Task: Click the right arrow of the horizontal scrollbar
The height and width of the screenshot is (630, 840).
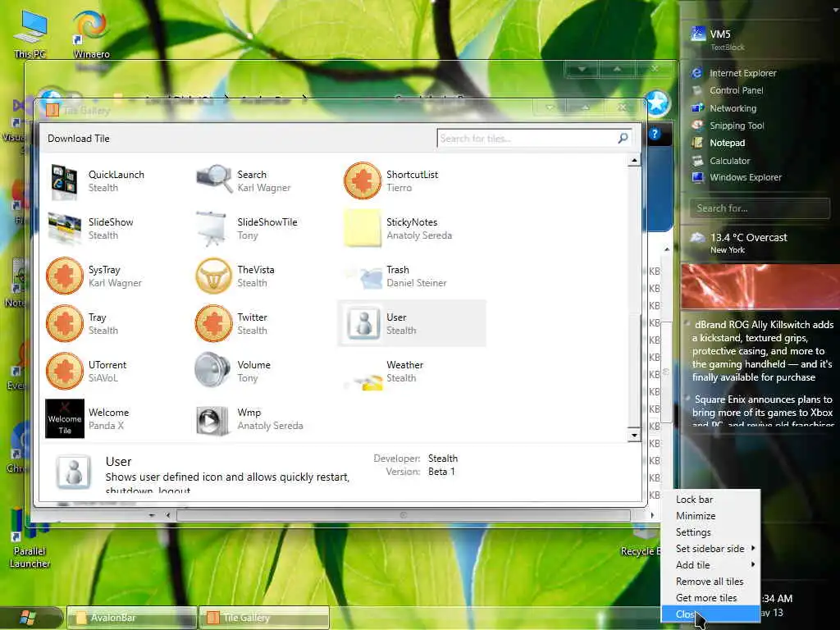Action: (652, 515)
